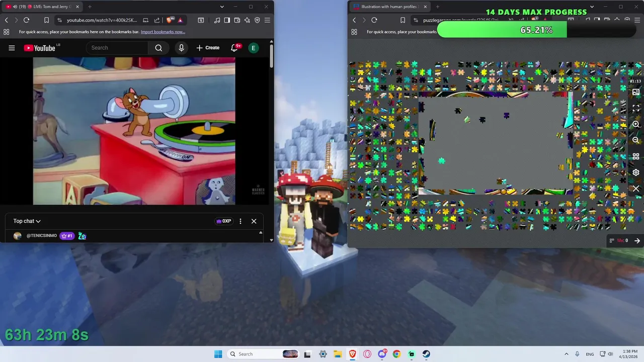Reload the puzzlegarage page
This screenshot has height=362, width=644.
click(x=374, y=20)
